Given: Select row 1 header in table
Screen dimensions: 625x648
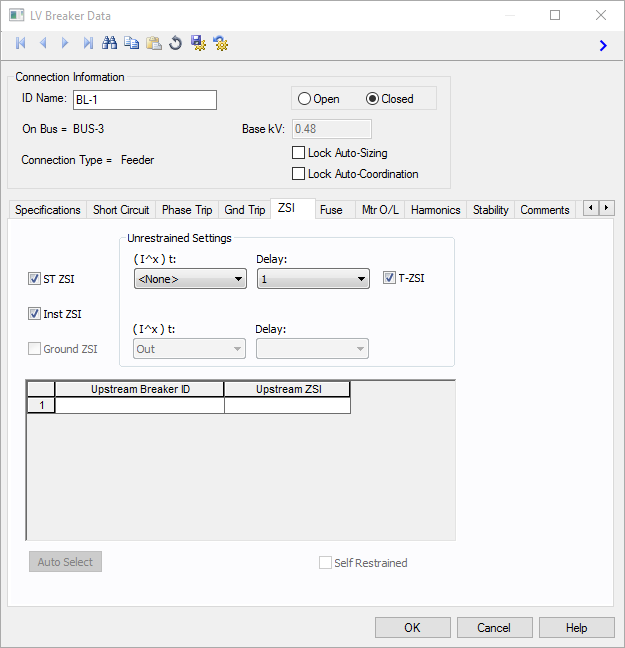Looking at the screenshot, I should click(41, 405).
